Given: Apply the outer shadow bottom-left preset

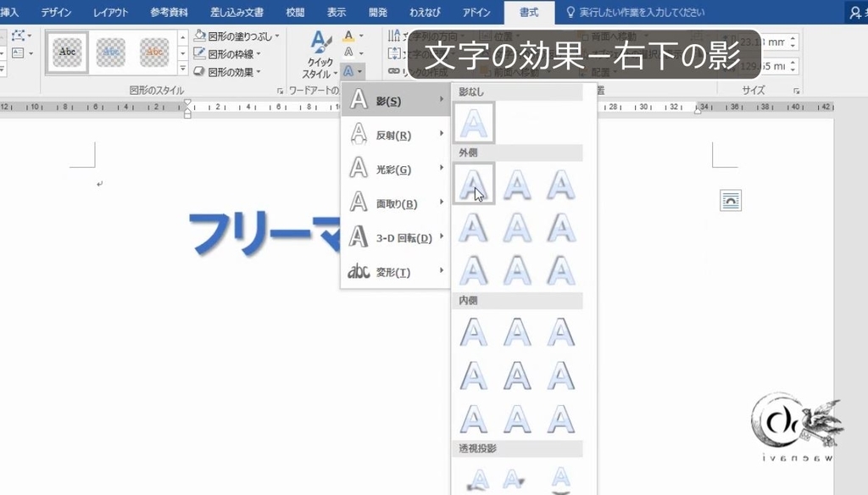Looking at the screenshot, I should point(561,184).
